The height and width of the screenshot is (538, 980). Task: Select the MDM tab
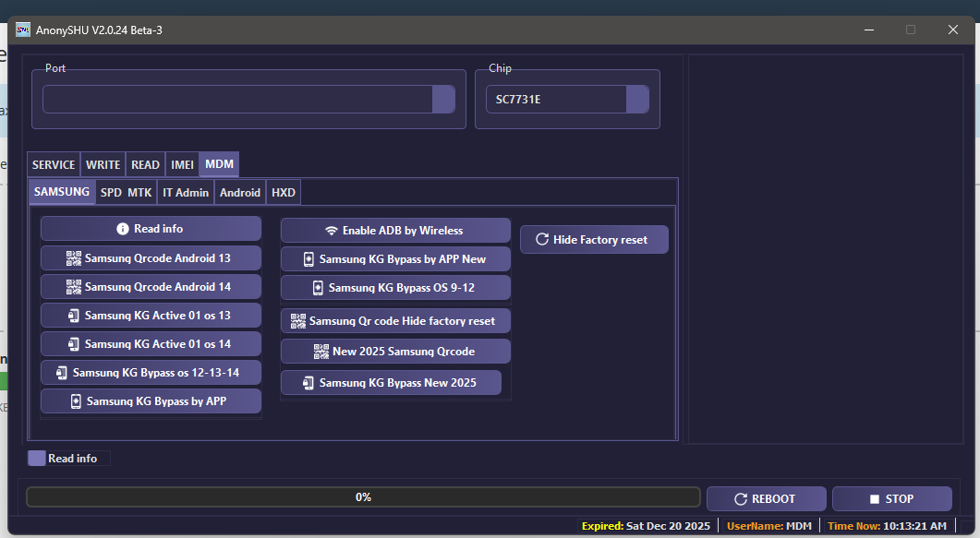click(220, 164)
